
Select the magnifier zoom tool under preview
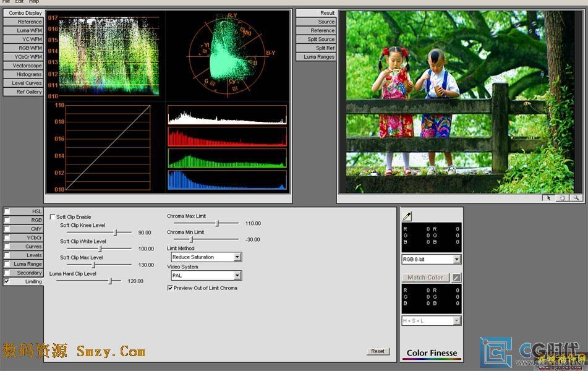[x=576, y=198]
